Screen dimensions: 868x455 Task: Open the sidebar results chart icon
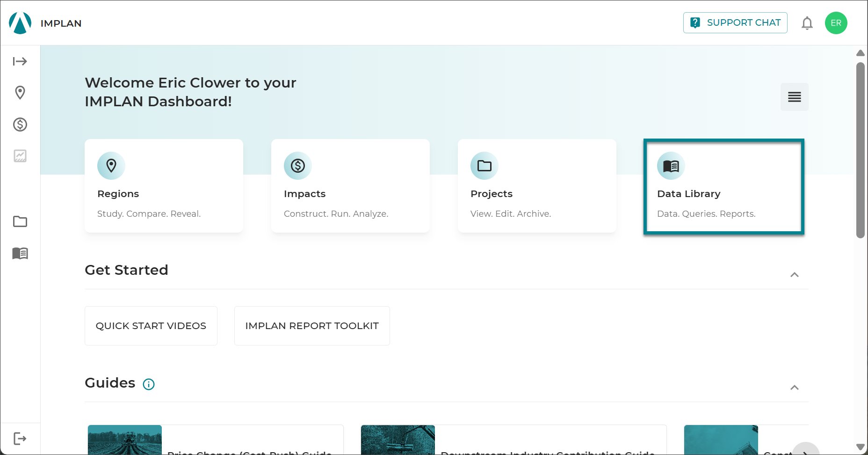(x=20, y=156)
